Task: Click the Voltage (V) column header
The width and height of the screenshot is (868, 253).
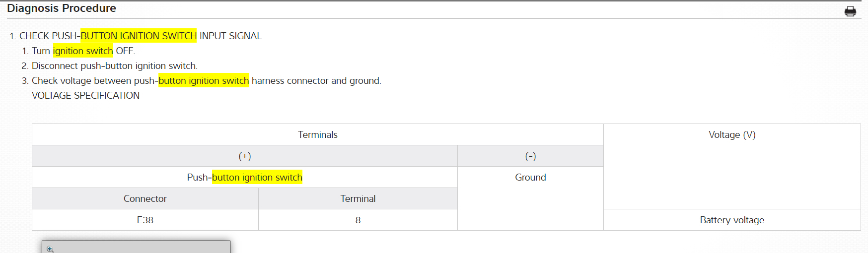Action: coord(731,134)
